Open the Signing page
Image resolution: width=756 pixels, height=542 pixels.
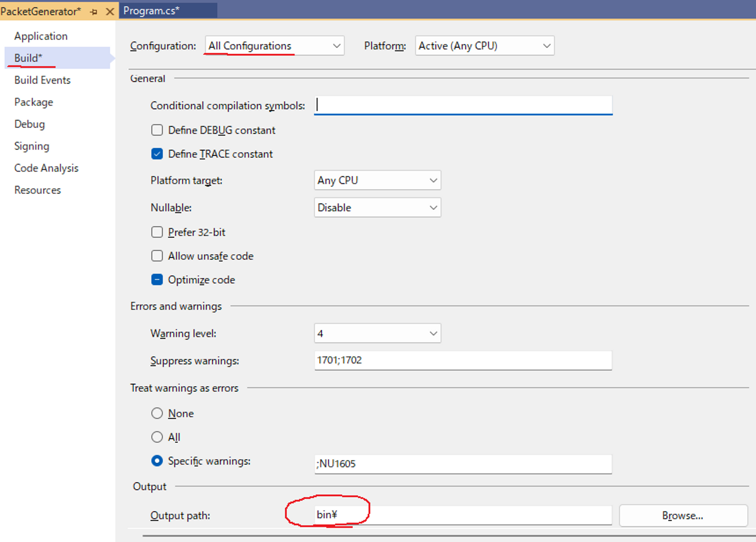coord(32,146)
